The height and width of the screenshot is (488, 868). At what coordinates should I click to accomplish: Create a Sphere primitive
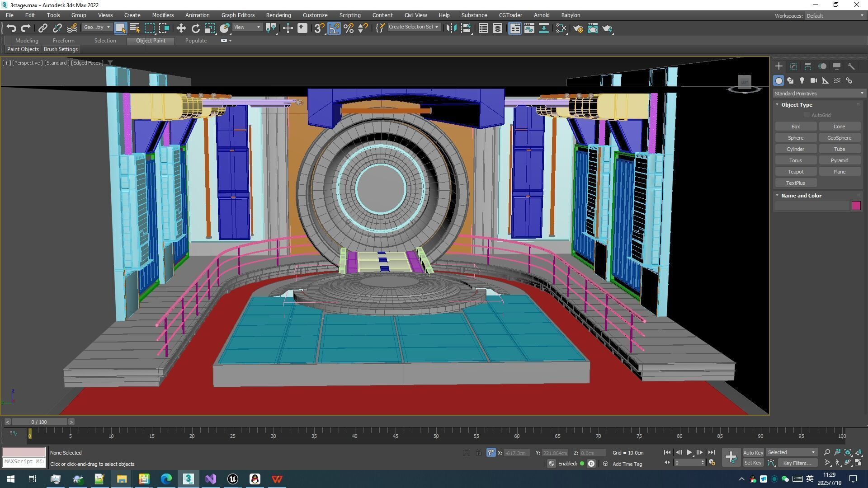[796, 138]
